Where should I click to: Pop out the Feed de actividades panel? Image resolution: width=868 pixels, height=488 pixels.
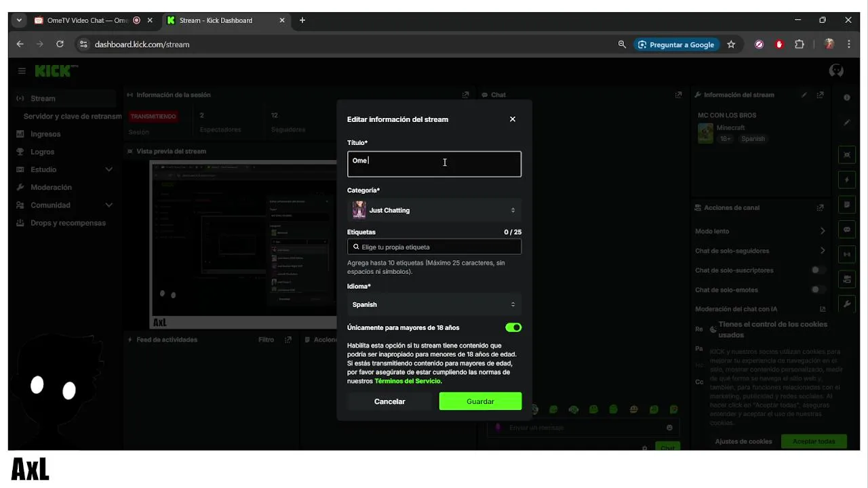pyautogui.click(x=288, y=340)
